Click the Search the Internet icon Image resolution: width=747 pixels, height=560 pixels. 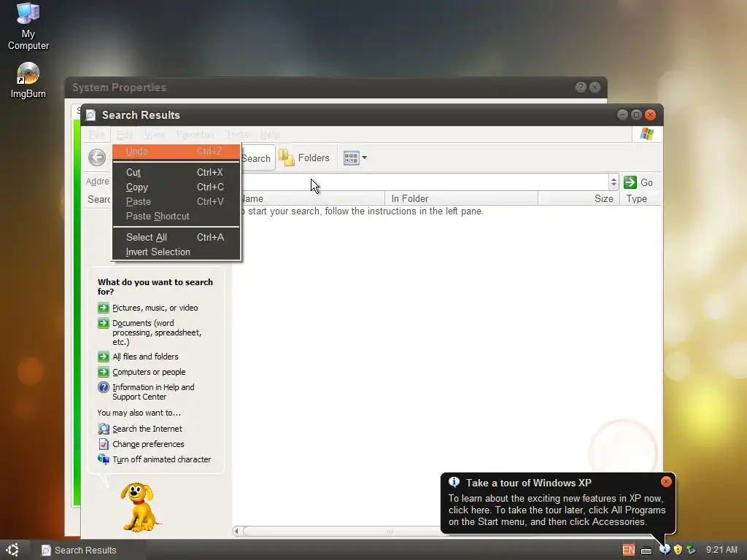104,429
